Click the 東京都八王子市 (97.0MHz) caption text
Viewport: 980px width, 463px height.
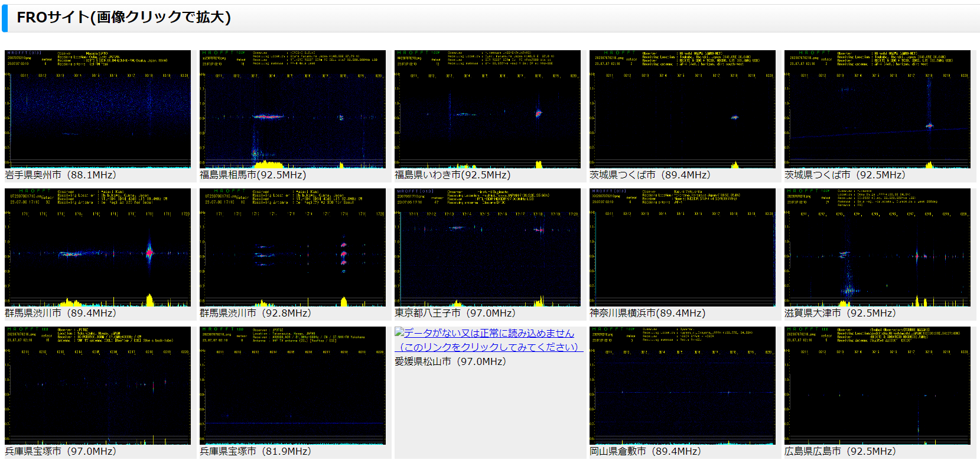tap(455, 313)
